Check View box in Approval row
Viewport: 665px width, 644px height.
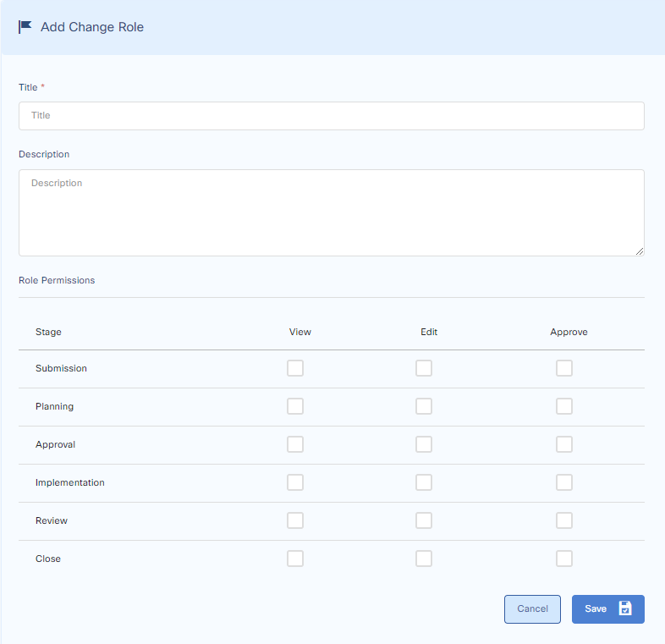(x=295, y=444)
